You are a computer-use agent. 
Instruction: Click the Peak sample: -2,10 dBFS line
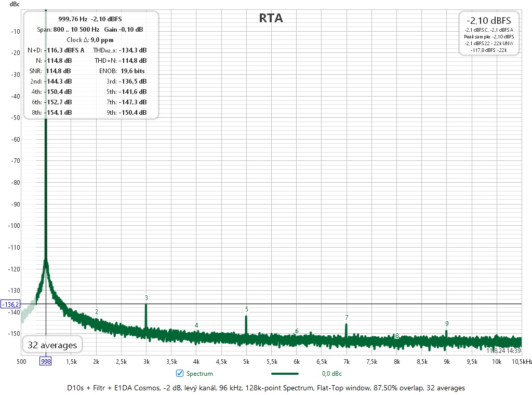(x=489, y=37)
